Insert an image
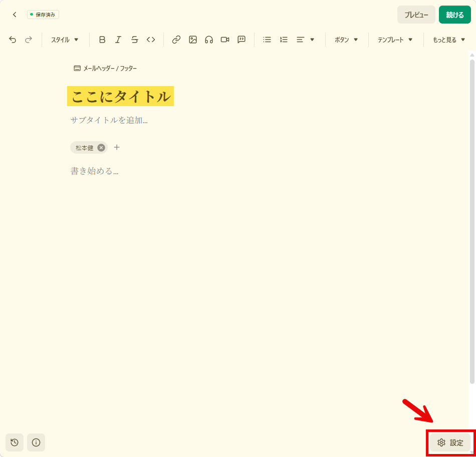This screenshot has height=457, width=476. (x=193, y=40)
